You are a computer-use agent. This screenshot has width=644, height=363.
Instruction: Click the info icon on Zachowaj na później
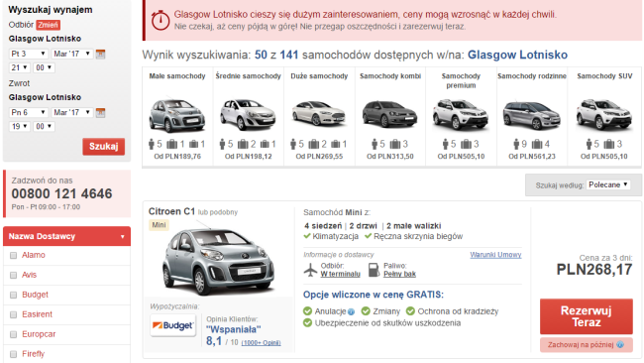click(620, 344)
